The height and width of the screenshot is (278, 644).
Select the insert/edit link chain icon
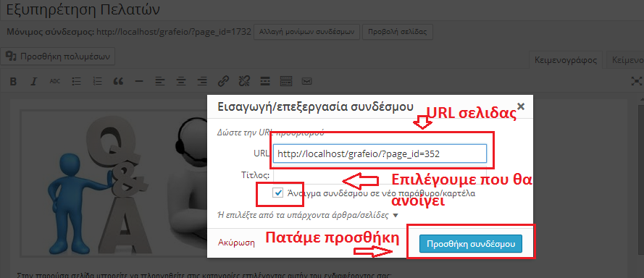point(223,81)
